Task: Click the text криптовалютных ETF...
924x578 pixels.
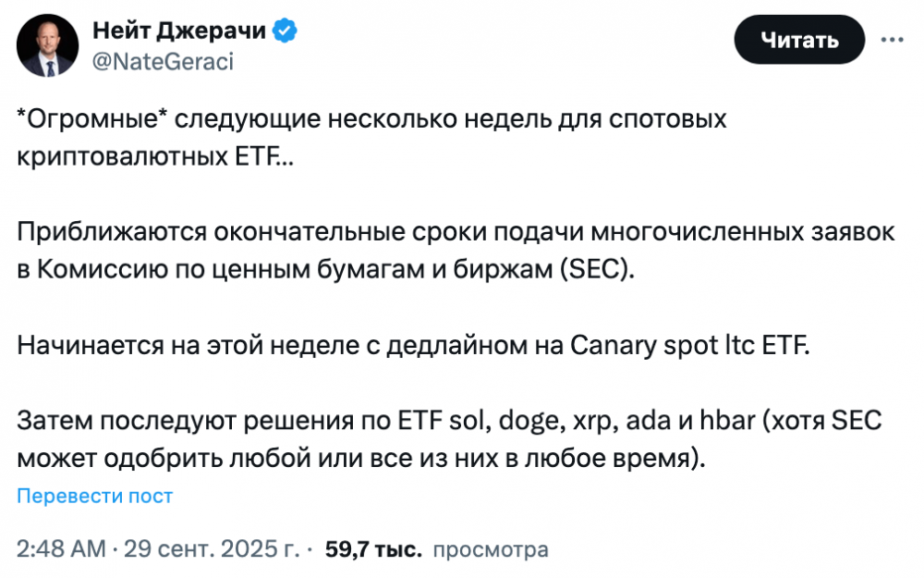Action: [153, 155]
